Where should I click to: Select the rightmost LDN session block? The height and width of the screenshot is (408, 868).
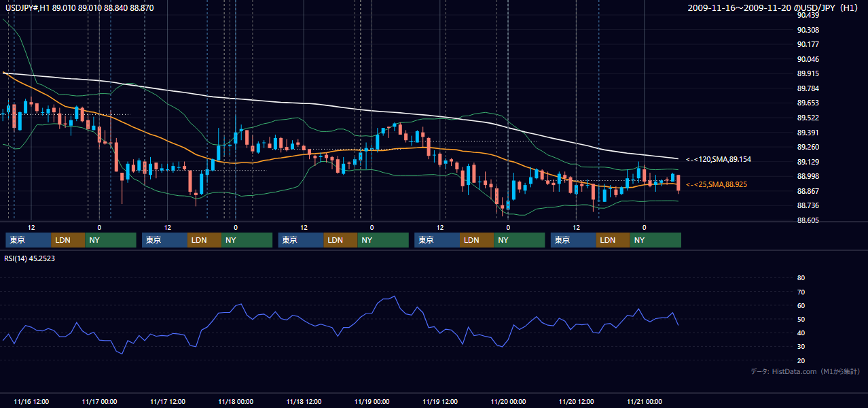click(x=613, y=240)
